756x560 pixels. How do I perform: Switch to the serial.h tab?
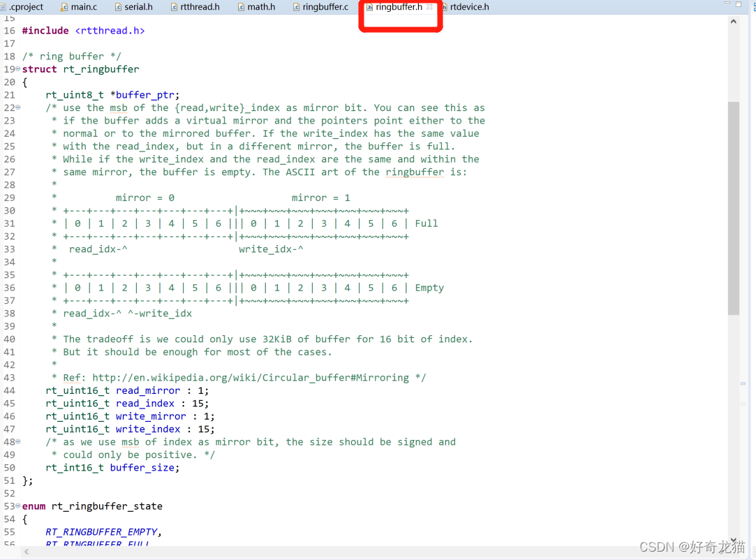pyautogui.click(x=133, y=7)
